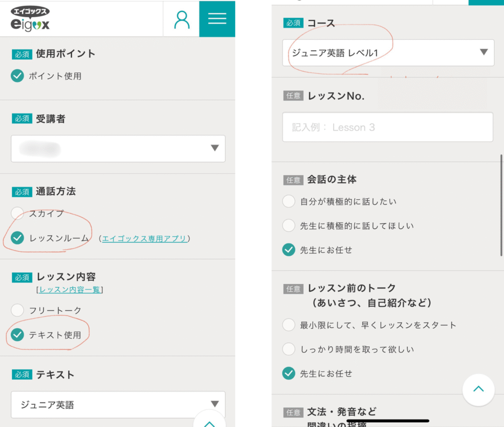Open the レッスン内容一覧 link
Image resolution: width=504 pixels, height=427 pixels.
point(70,290)
